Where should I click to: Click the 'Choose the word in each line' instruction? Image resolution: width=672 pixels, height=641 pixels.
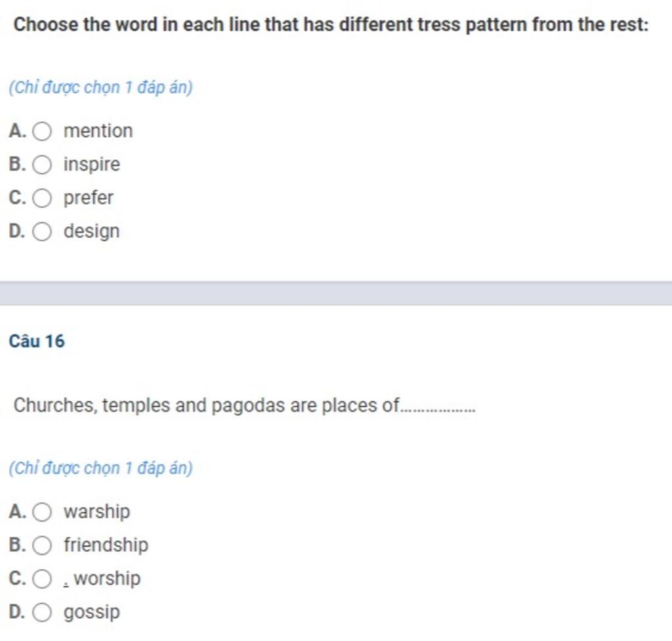tap(331, 24)
